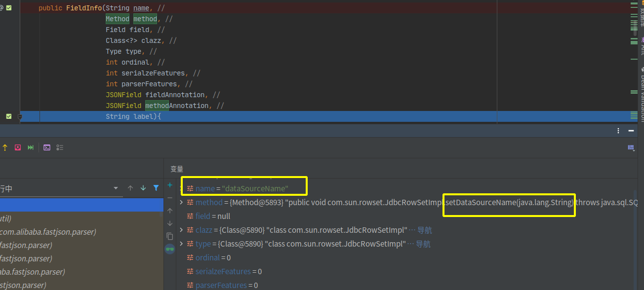Click the 导航 link next to type

[423, 244]
